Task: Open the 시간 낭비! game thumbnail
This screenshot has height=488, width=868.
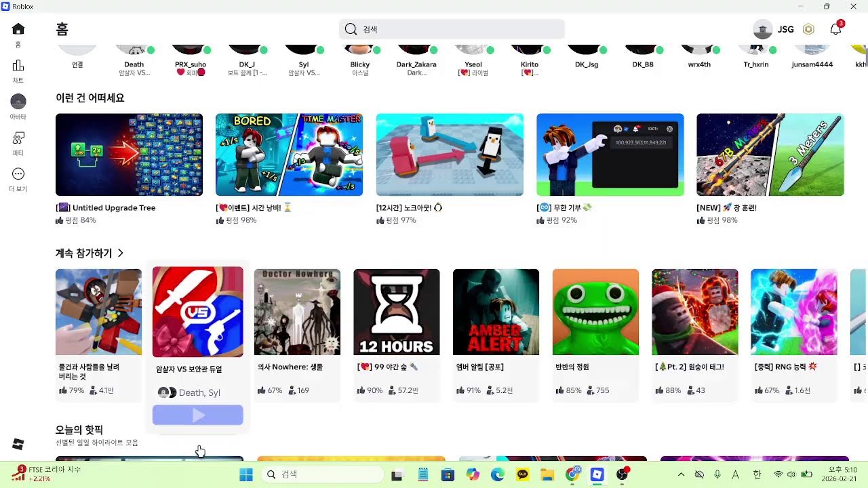Action: pos(289,155)
